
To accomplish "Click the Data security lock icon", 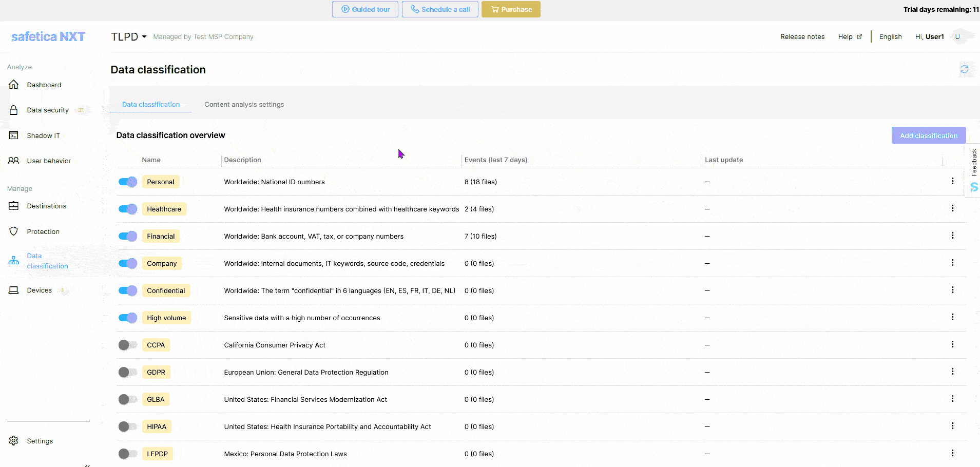I will coord(14,110).
